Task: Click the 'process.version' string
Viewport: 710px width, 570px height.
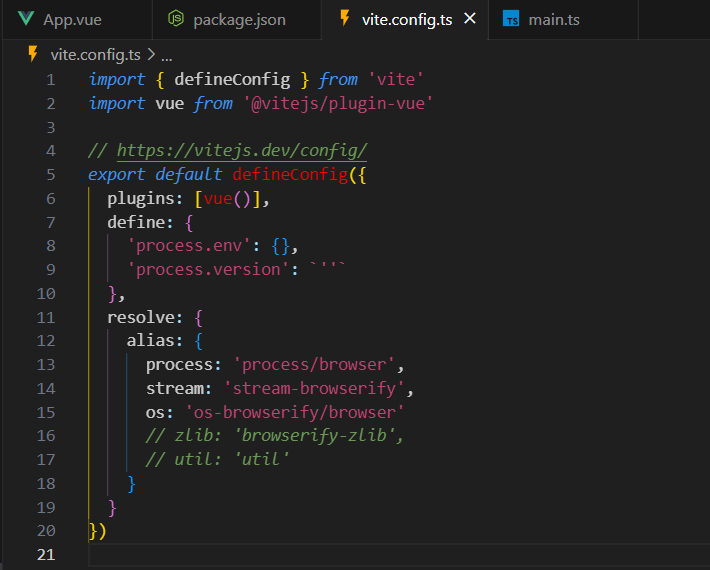Action: tap(208, 270)
